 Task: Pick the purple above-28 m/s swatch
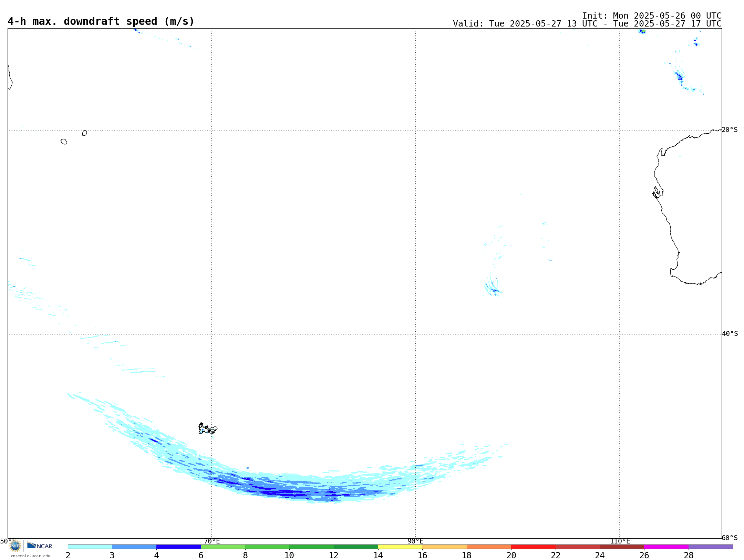pyautogui.click(x=711, y=547)
